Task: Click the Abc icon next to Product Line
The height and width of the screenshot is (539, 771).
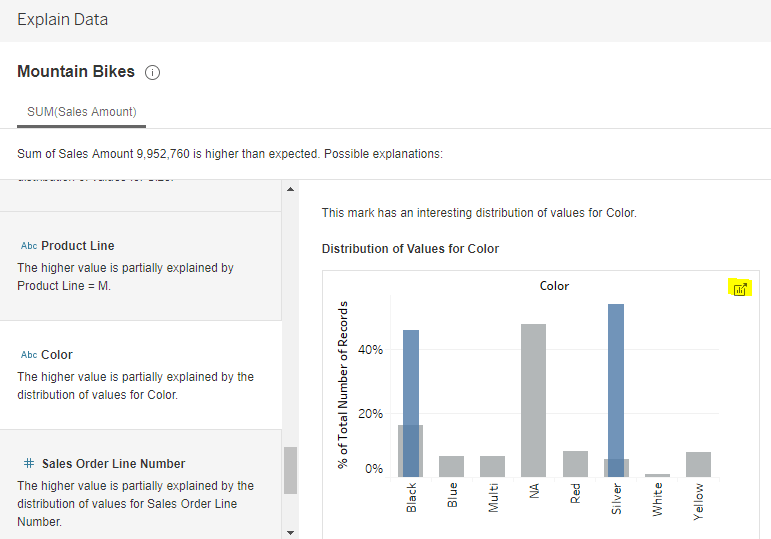Action: pyautogui.click(x=29, y=246)
